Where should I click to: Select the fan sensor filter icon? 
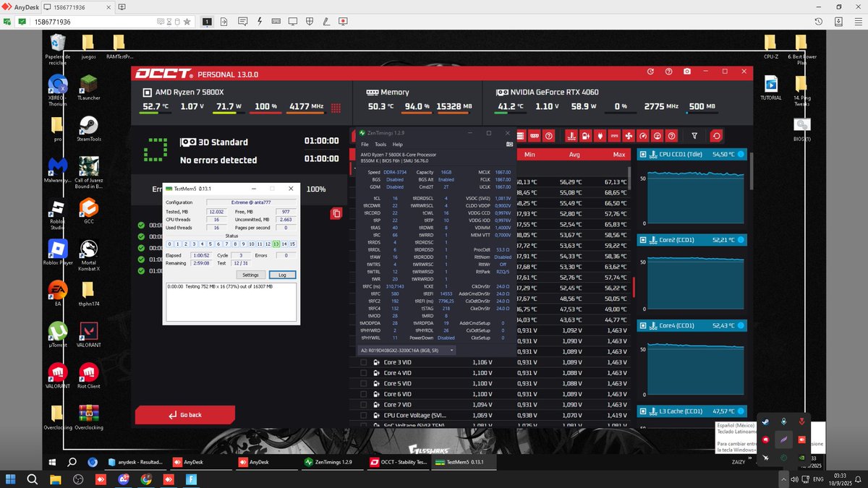click(x=628, y=135)
